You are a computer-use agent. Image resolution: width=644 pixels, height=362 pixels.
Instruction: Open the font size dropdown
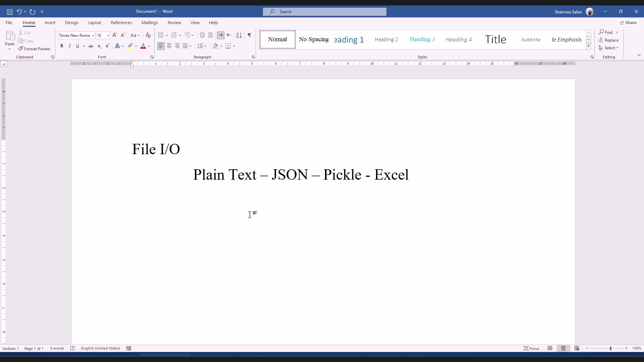point(108,36)
